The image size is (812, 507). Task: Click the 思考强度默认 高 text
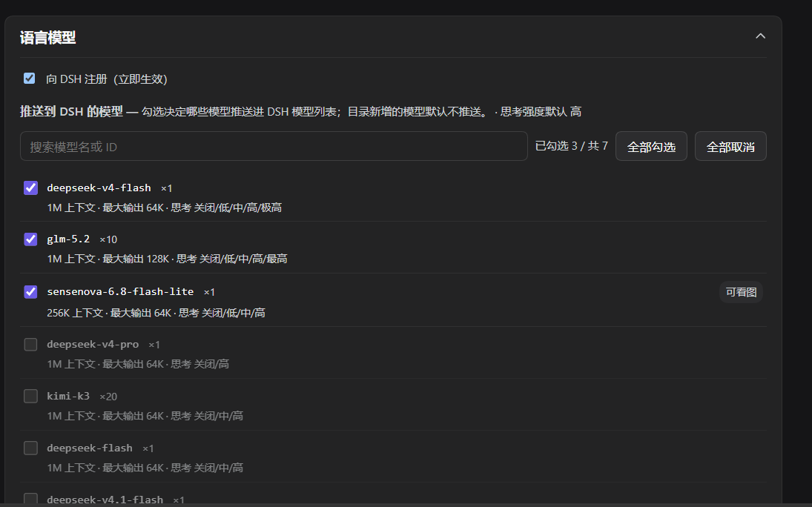541,111
